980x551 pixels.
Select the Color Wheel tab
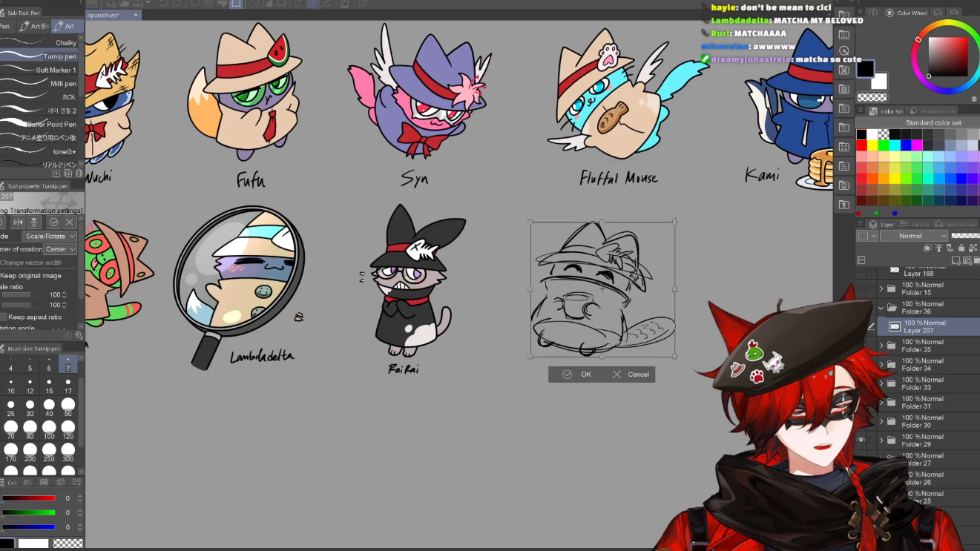tap(907, 13)
